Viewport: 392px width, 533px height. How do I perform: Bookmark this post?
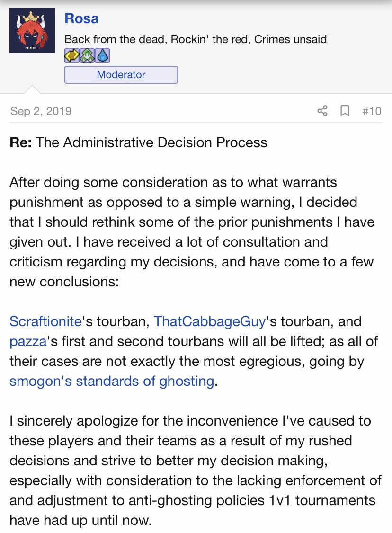345,111
